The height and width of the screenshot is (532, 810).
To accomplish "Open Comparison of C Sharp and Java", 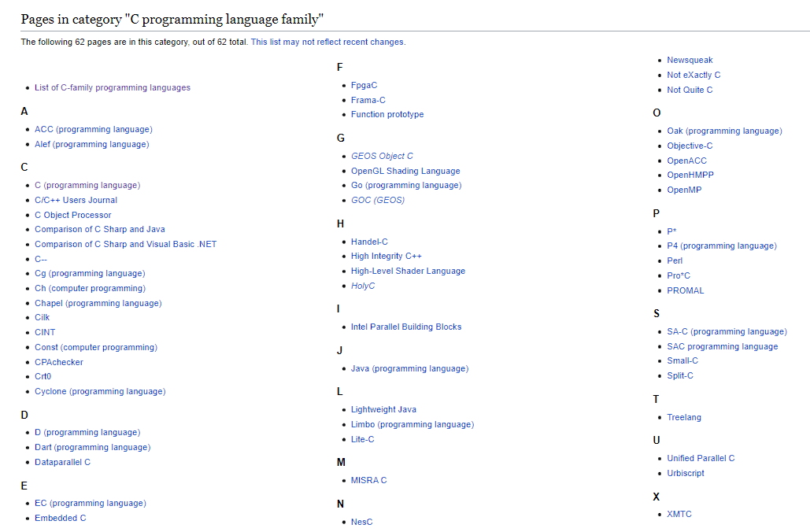I will 100,229.
